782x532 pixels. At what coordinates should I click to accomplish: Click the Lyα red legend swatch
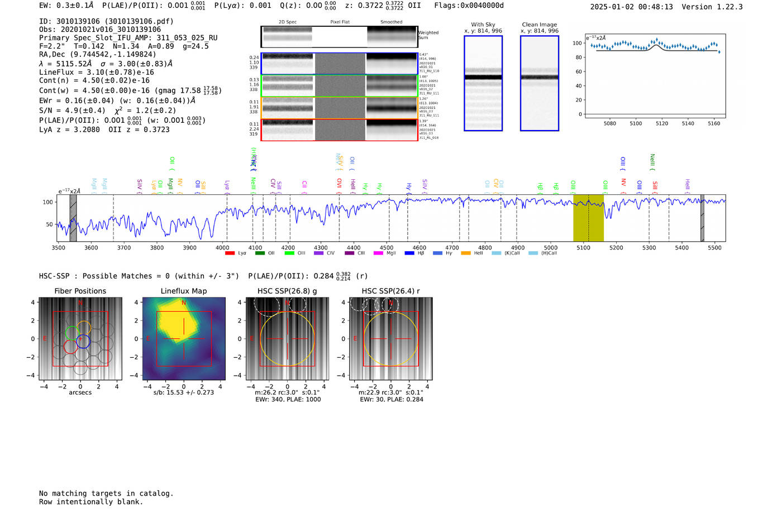(230, 253)
